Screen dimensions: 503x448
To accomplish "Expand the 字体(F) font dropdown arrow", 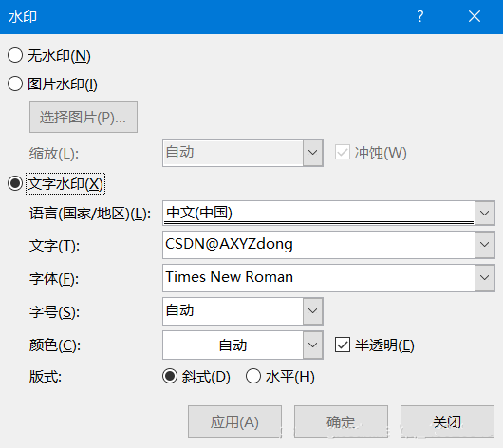I will (484, 277).
